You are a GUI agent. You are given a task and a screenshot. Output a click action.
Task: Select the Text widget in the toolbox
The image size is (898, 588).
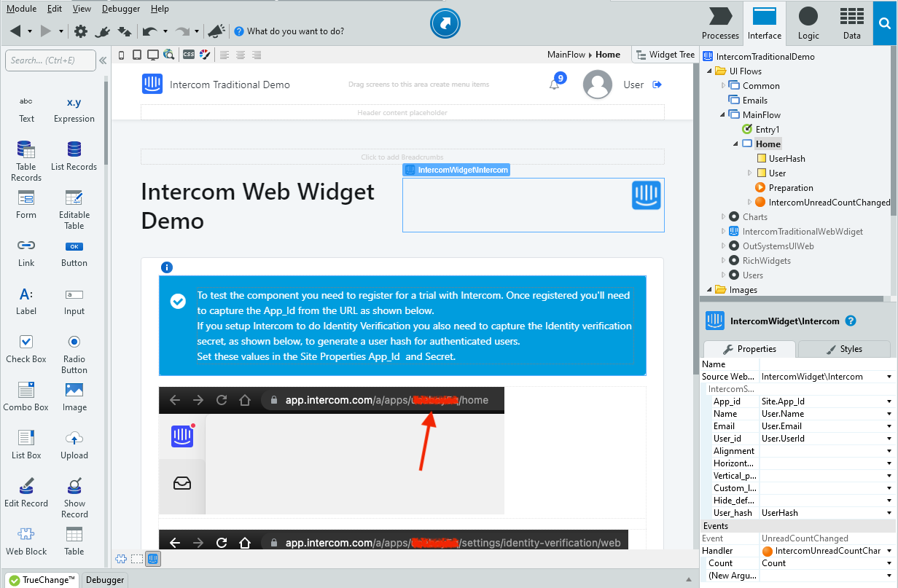click(x=26, y=109)
